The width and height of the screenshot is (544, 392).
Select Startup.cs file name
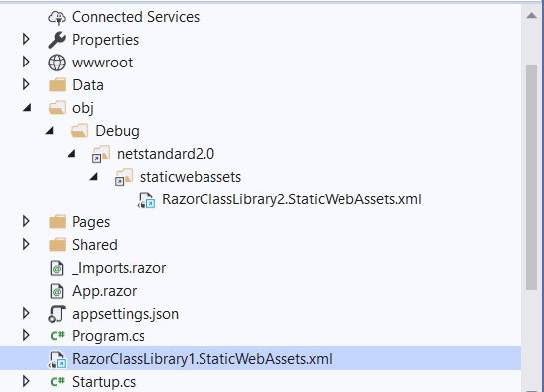104,382
